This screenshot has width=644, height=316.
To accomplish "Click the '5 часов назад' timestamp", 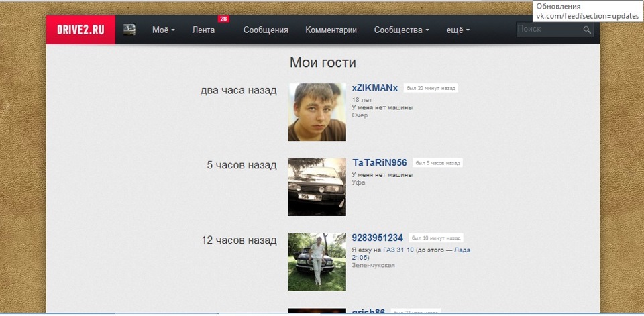I will pos(242,165).
